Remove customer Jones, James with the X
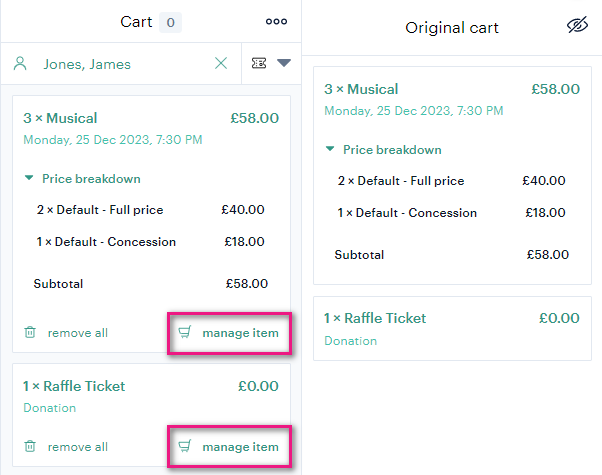This screenshot has width=602, height=475. (x=221, y=63)
